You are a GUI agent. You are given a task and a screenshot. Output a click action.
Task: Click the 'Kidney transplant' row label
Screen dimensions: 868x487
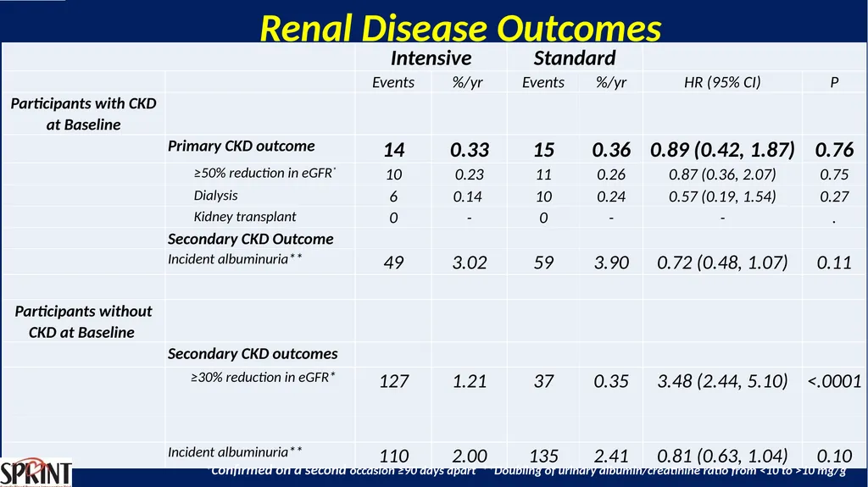[x=245, y=216]
